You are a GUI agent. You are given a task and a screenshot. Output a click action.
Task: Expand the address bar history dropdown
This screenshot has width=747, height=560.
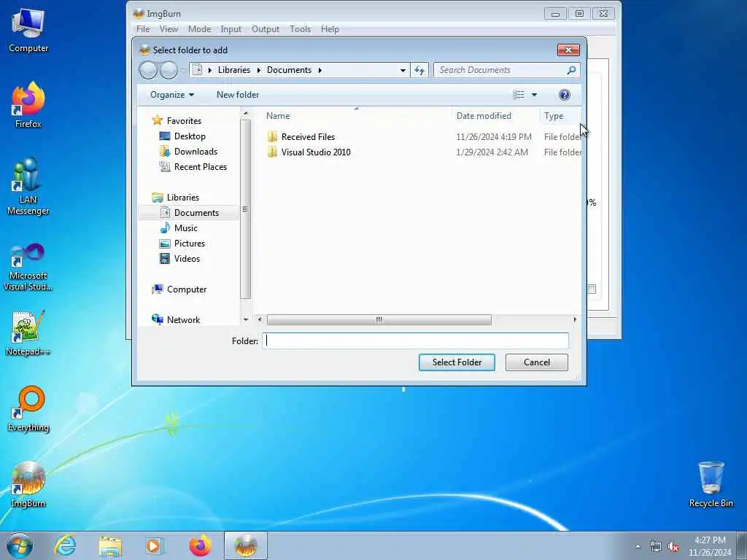point(403,71)
